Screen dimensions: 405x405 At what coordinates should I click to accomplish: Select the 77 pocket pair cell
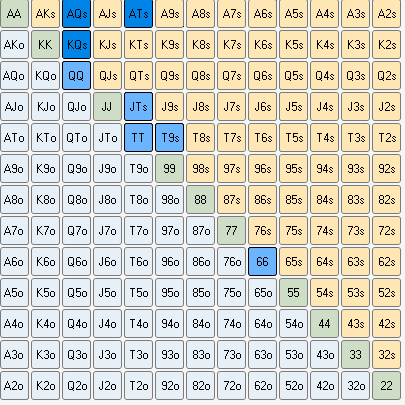[x=231, y=231]
